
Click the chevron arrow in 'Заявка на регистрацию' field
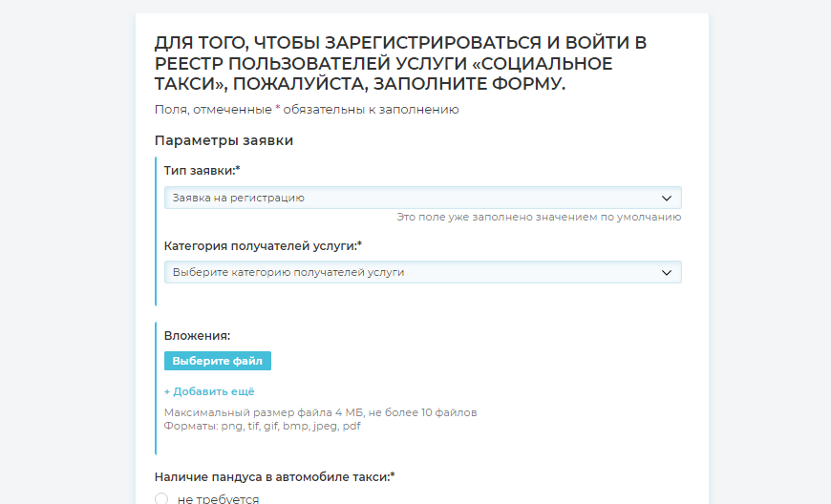[666, 198]
